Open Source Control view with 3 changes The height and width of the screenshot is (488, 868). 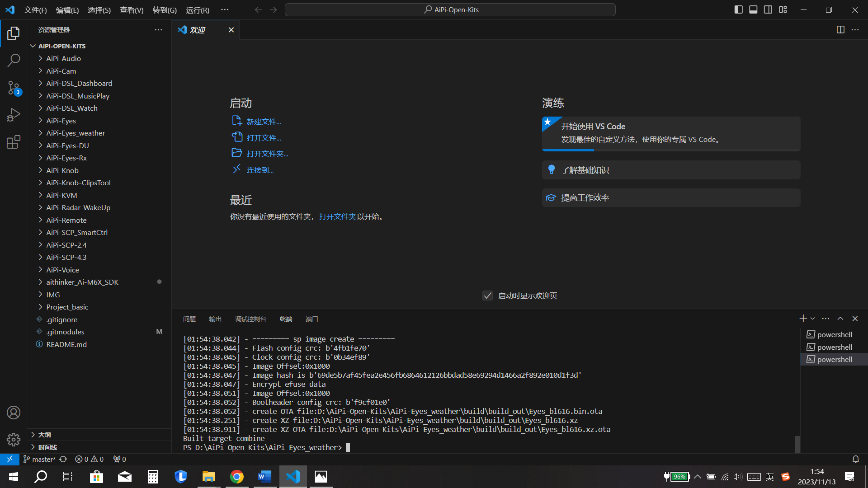(x=14, y=88)
